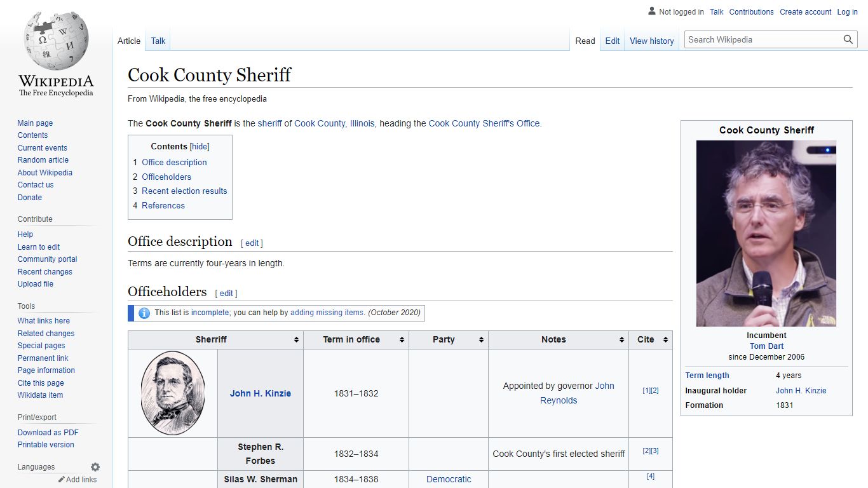Click citation [4] in Sherman row
The width and height of the screenshot is (868, 488).
[x=651, y=477]
